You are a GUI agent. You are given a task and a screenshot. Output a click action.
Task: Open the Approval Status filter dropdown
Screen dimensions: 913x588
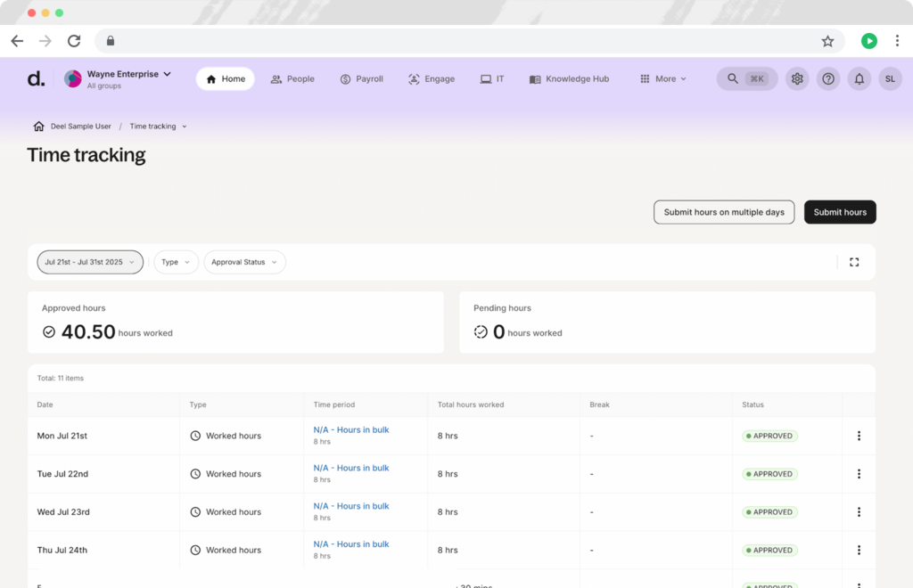[x=244, y=262]
